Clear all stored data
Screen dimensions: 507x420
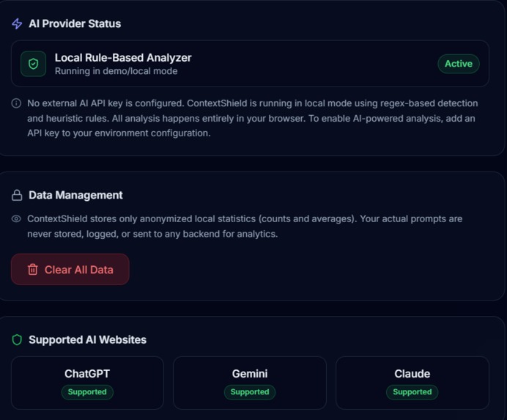tap(70, 269)
